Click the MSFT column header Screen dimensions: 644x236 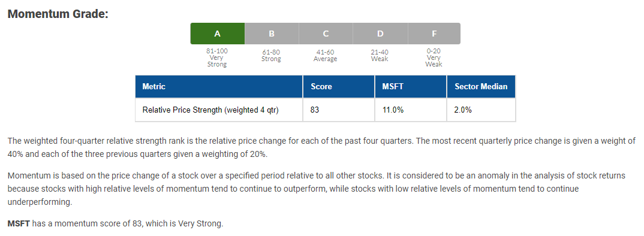(x=411, y=87)
